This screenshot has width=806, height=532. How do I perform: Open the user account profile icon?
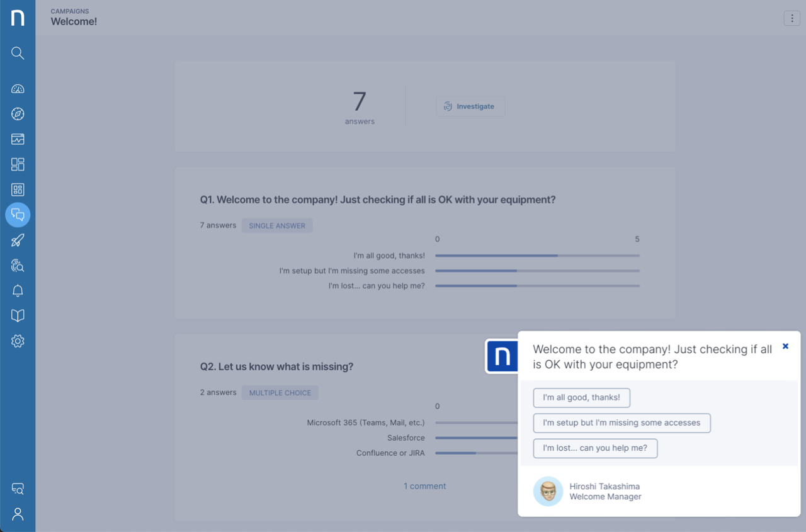(x=18, y=514)
